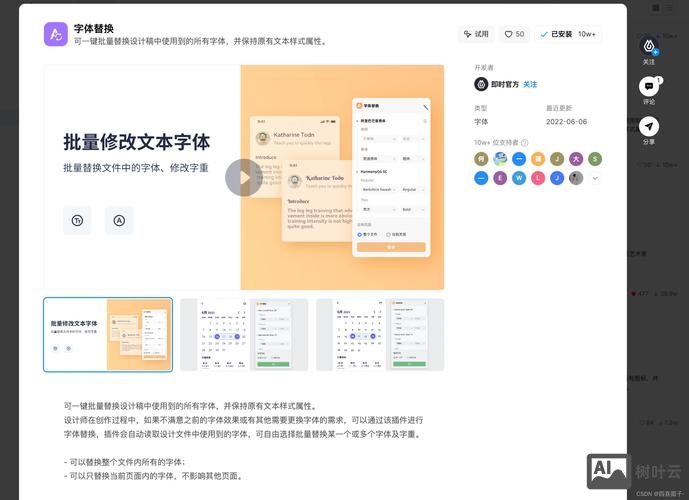The width and height of the screenshot is (689, 500).
Task: Like the plugin via heart 50 button
Action: 514,34
